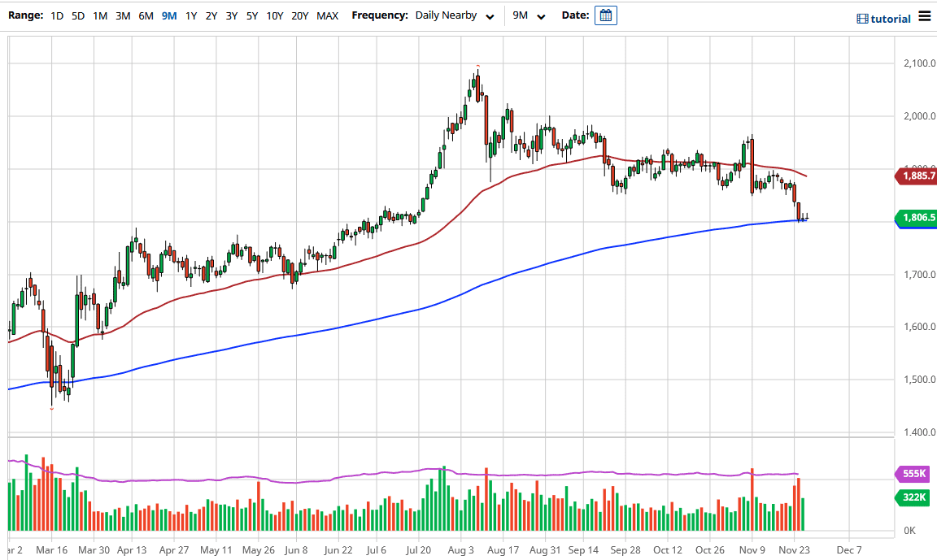The height and width of the screenshot is (560, 937).
Task: Switch range to 5Y
Action: (x=252, y=16)
